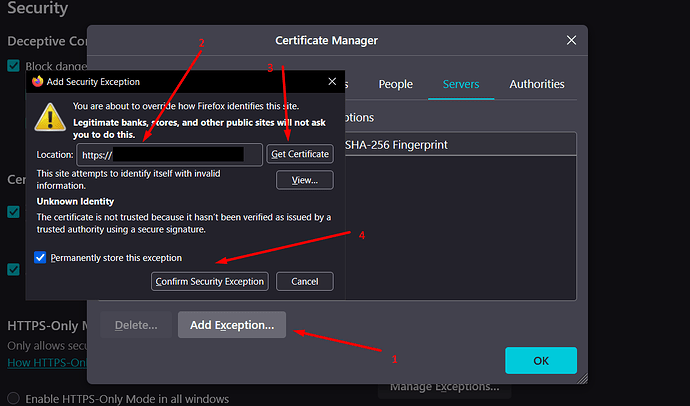Confirm the security exception
690x406 pixels.
(x=209, y=282)
